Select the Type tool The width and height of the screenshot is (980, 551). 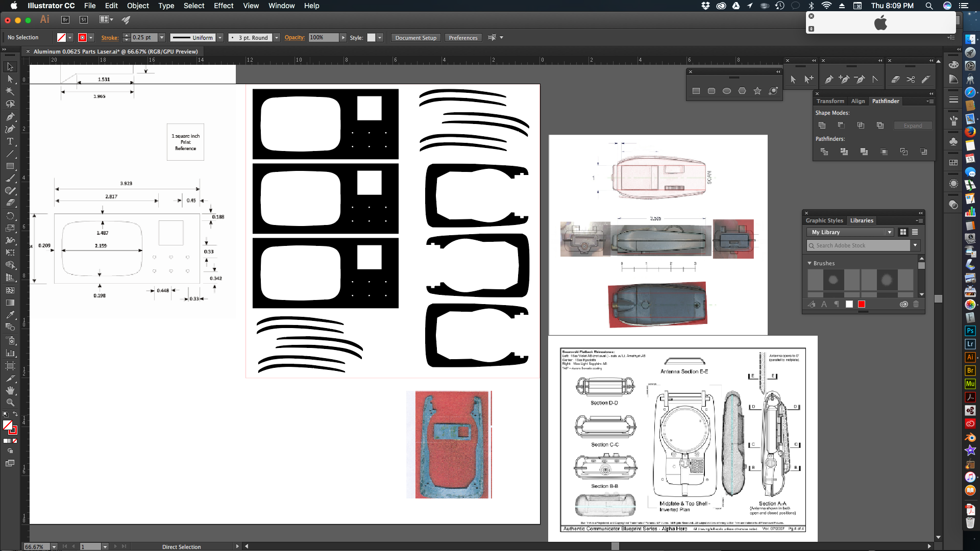[x=10, y=141]
